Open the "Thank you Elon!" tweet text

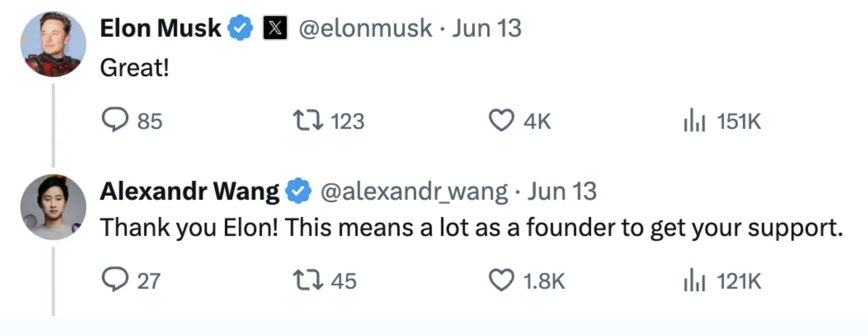point(471,228)
